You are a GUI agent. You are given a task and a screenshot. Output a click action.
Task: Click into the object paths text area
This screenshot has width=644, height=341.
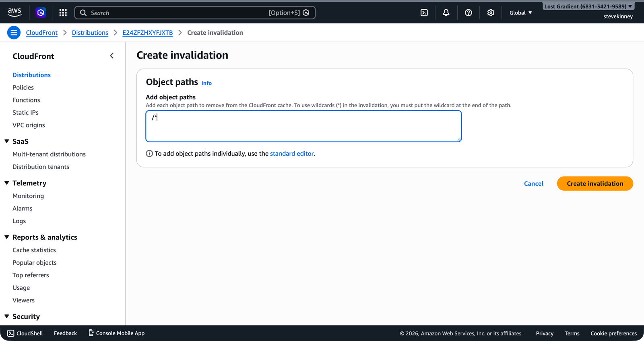[x=303, y=126]
